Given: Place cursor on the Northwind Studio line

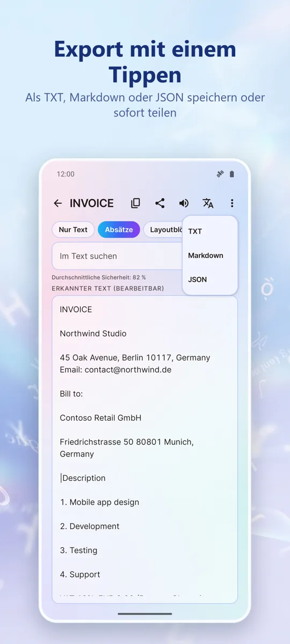Looking at the screenshot, I should 93,333.
